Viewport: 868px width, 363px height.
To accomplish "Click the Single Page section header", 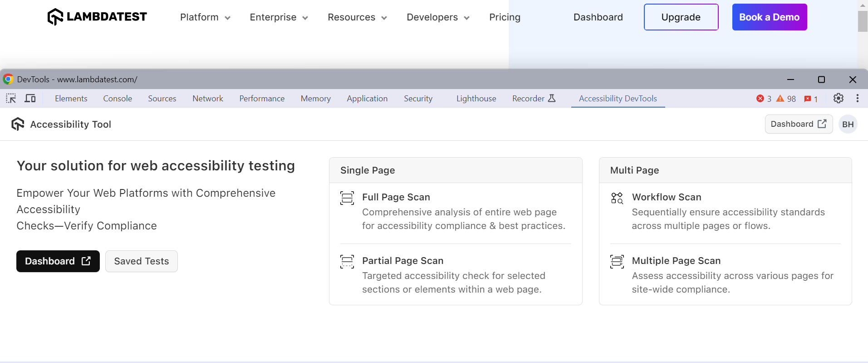I will click(456, 170).
